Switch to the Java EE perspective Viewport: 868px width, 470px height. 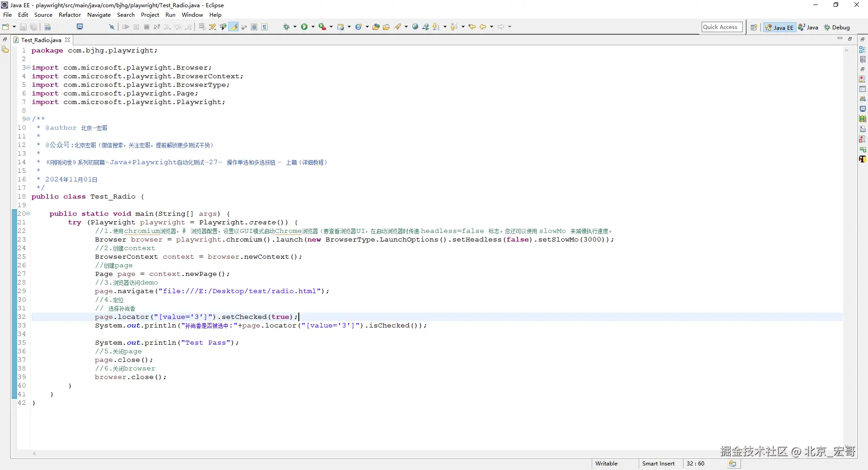pyautogui.click(x=779, y=28)
